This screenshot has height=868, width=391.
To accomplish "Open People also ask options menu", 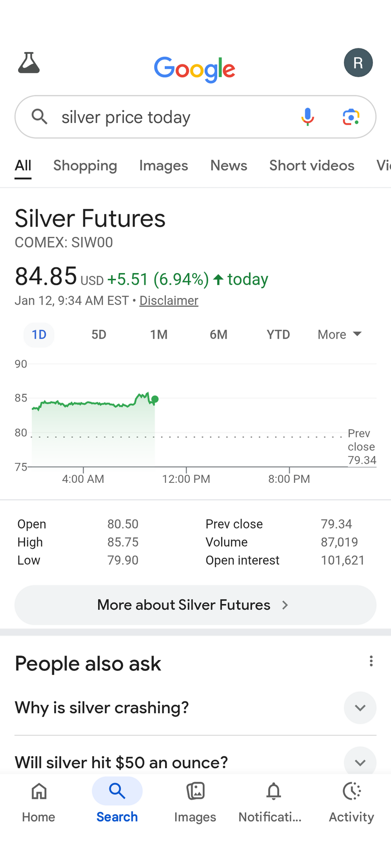I will (371, 661).
